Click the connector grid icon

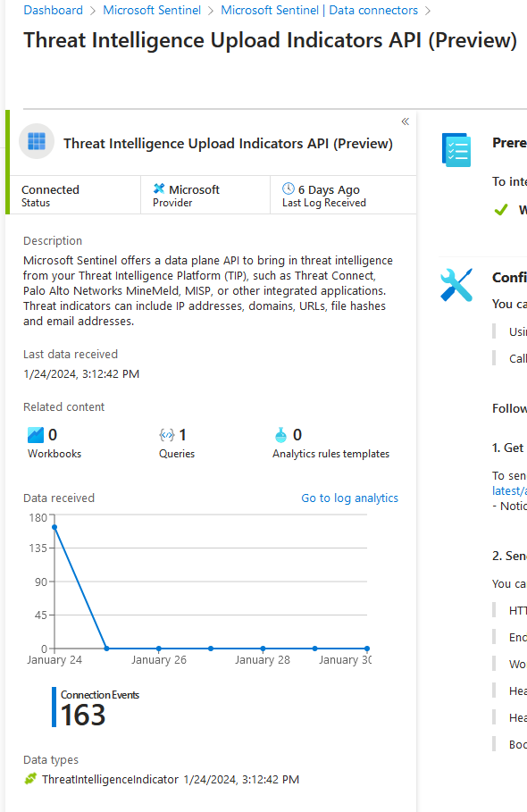37,141
